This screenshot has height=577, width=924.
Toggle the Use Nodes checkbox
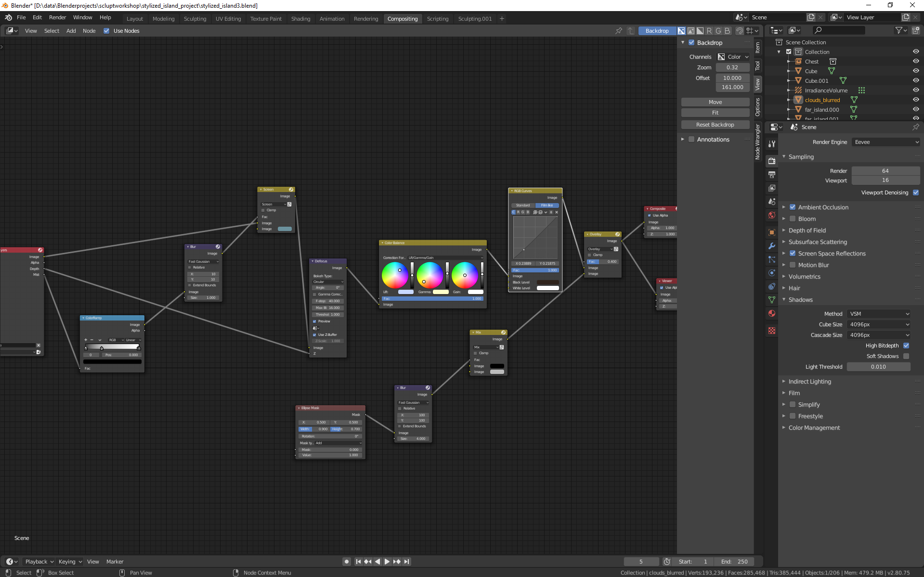click(x=106, y=31)
